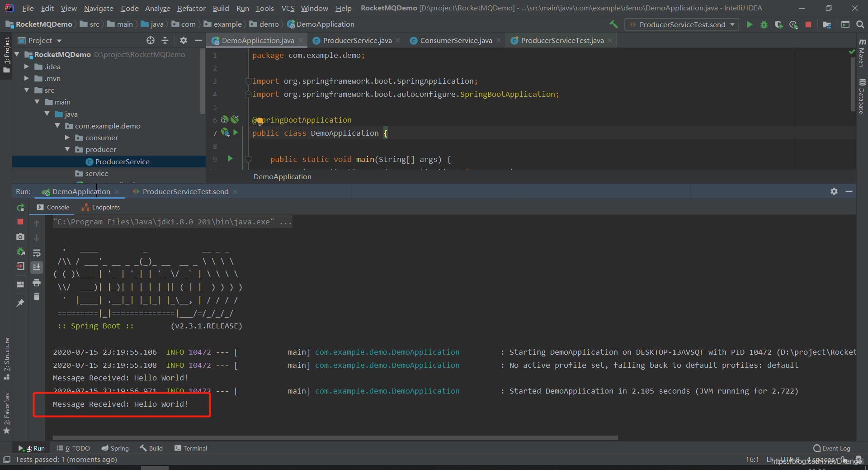Rerun DemoApplication in Run panel
The width and height of the screenshot is (868, 470).
point(20,208)
